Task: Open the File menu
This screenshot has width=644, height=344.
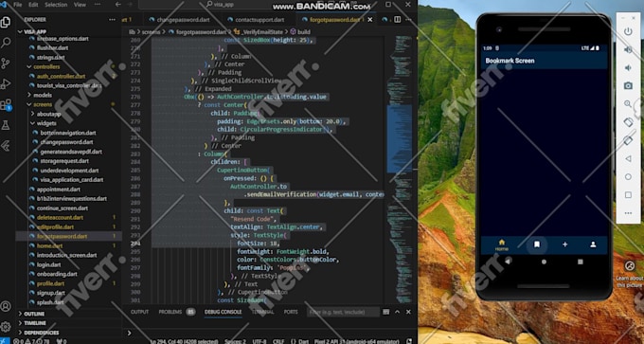Action: click(18, 5)
